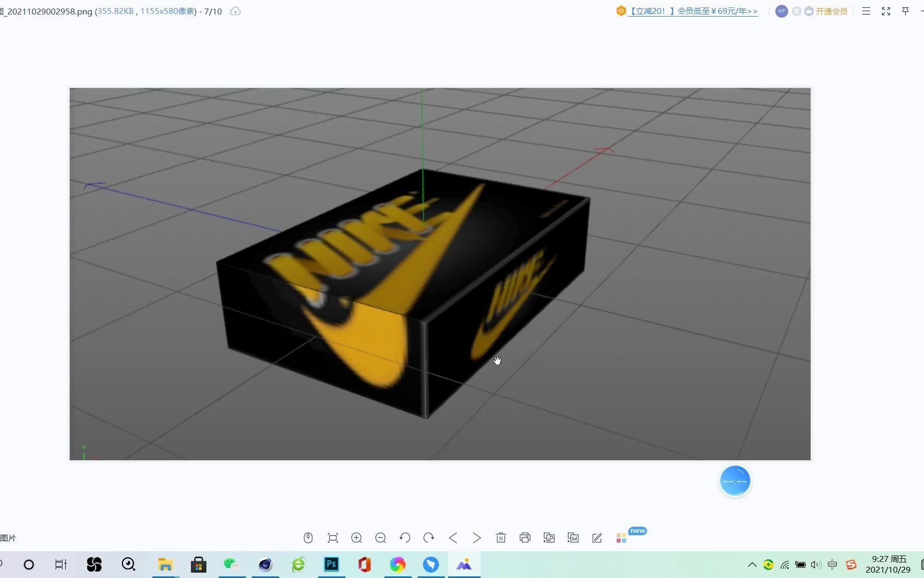Open the main hamburger menu

[x=866, y=11]
